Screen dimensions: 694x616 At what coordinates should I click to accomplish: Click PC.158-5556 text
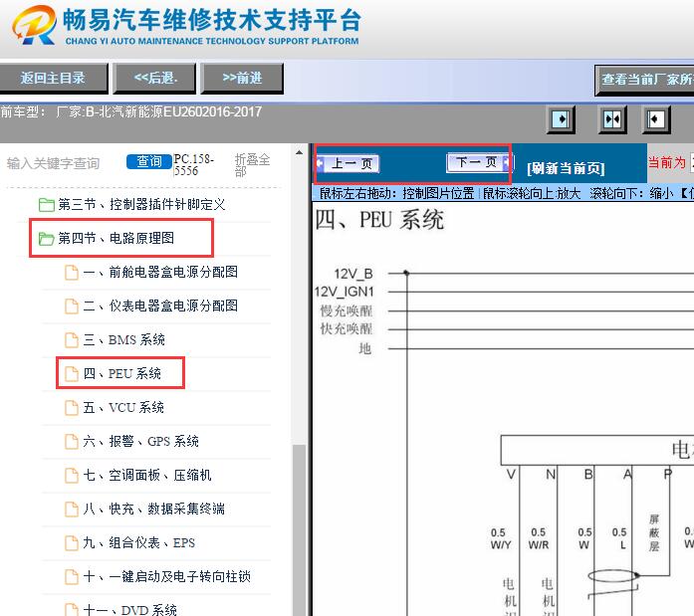(x=194, y=165)
